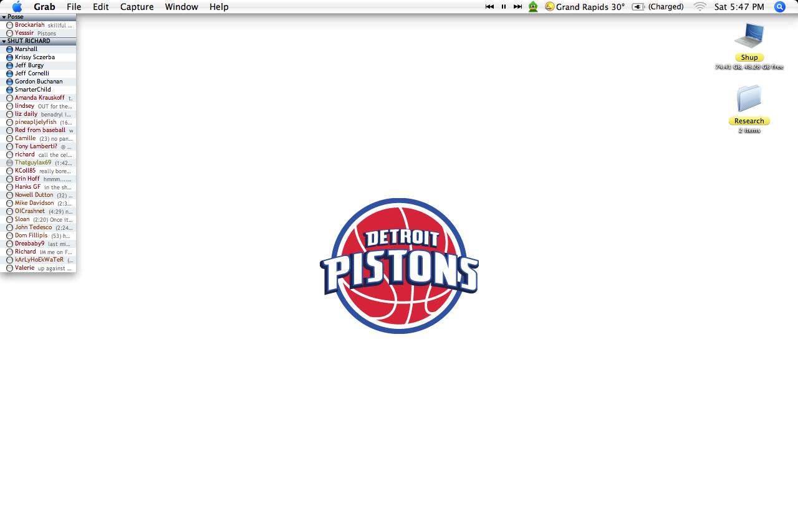Select buddy pineapljelyfish
798x532 pixels.
(x=38, y=122)
